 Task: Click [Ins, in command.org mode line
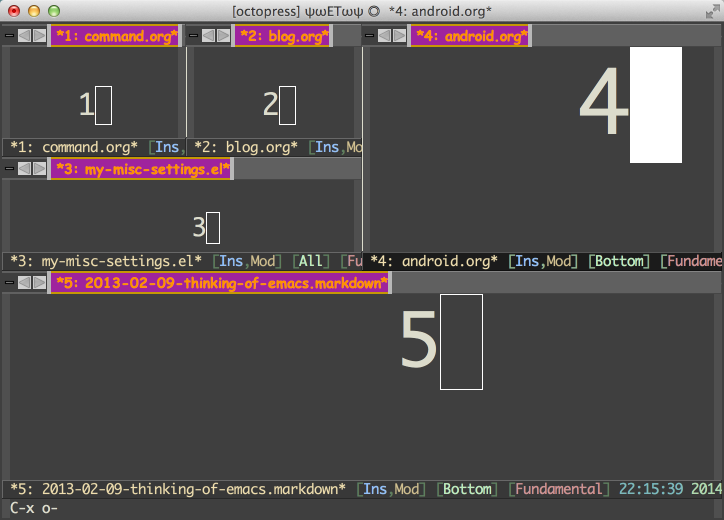pyautogui.click(x=167, y=147)
